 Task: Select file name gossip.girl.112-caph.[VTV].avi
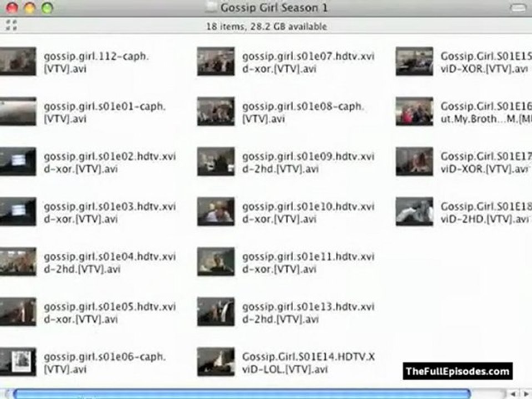[x=96, y=63]
